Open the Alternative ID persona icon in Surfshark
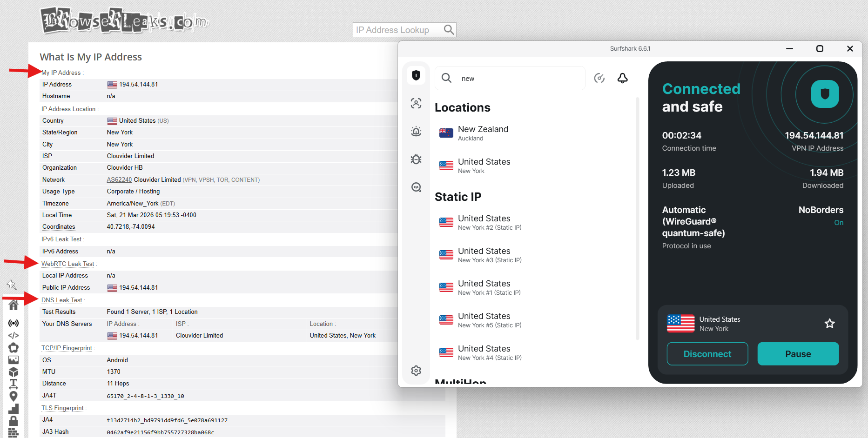Viewport: 868px width, 438px height. (x=416, y=103)
